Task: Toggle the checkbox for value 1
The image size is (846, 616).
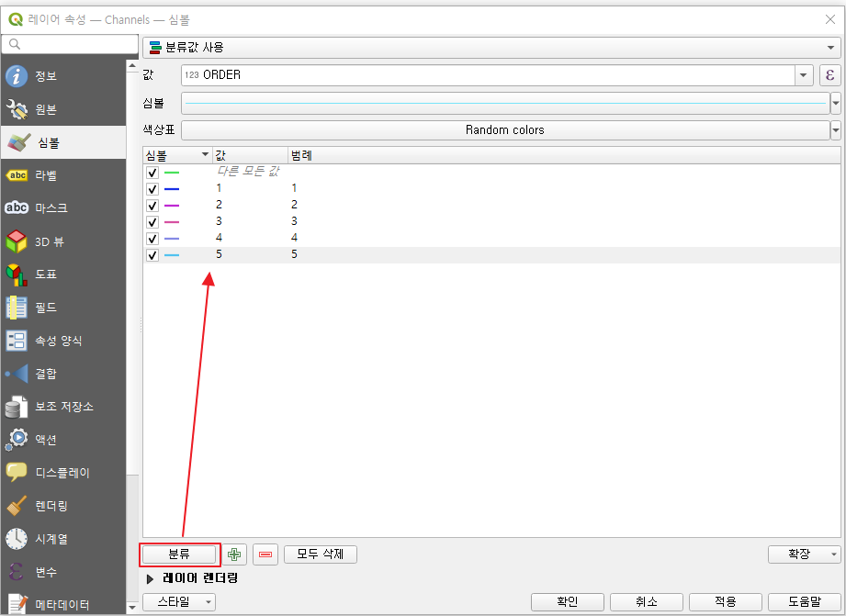Action: [152, 189]
